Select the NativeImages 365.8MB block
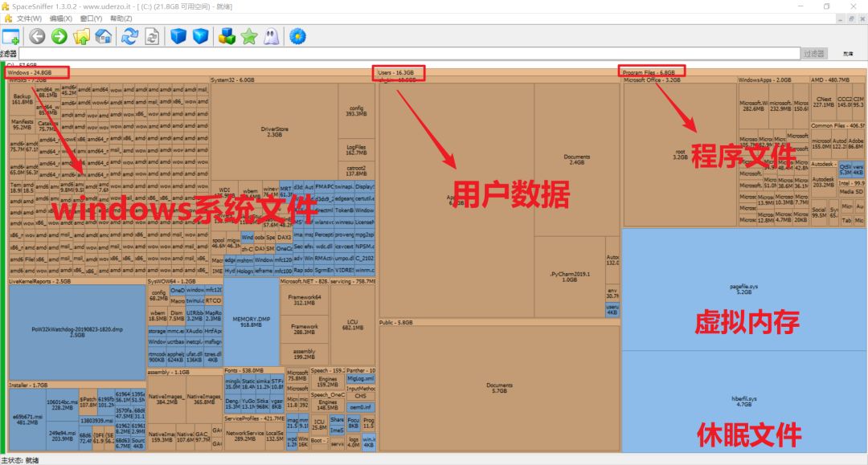 click(x=203, y=399)
